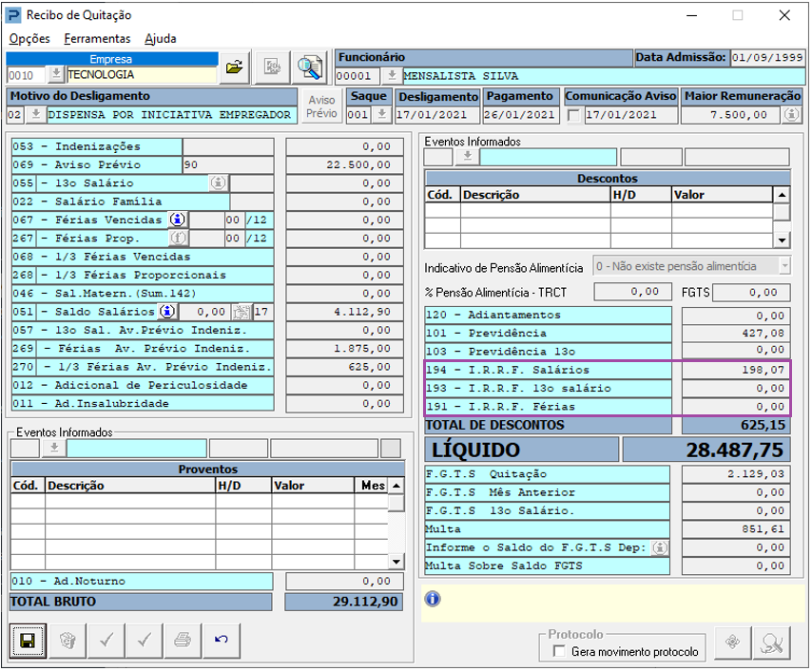This screenshot has width=812, height=671.
Task: Click the LÍQUIDO total 28.487,75
Action: tap(706, 450)
